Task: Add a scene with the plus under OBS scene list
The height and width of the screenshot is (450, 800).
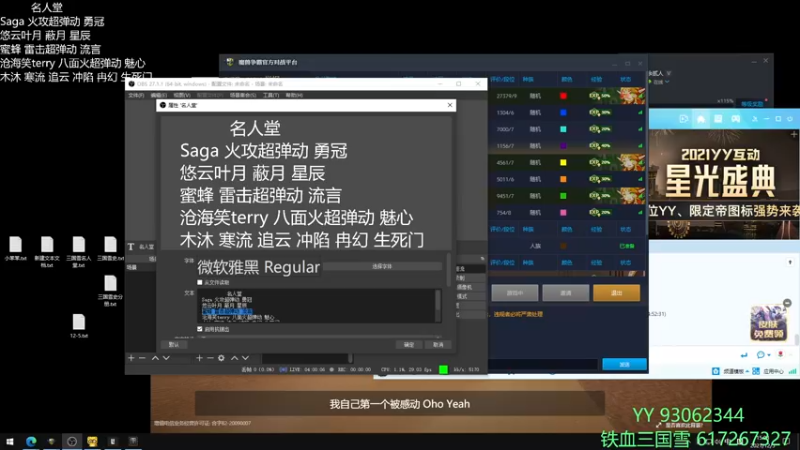Action: (131, 358)
